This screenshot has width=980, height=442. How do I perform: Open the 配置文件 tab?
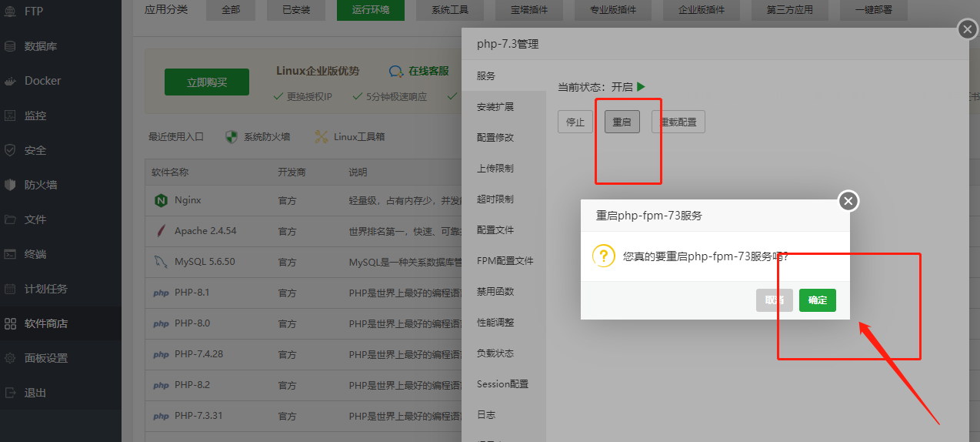(504, 230)
